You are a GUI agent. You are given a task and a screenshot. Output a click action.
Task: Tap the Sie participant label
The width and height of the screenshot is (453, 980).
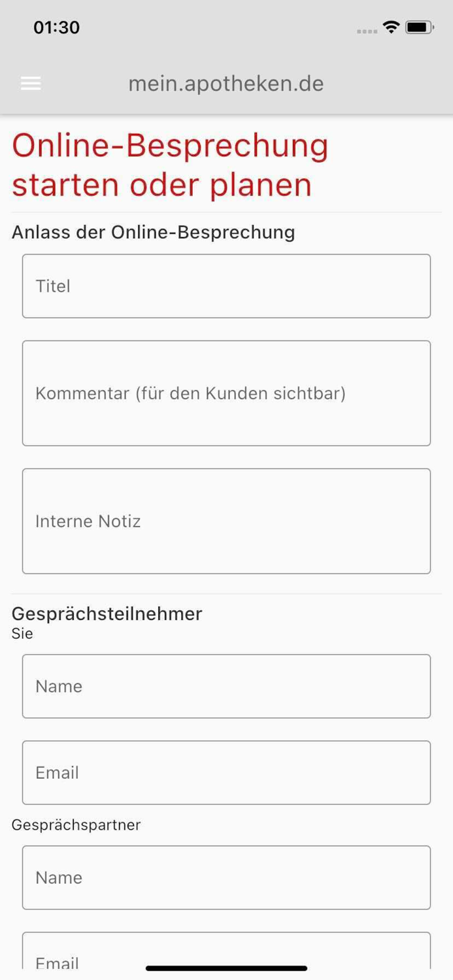(22, 634)
